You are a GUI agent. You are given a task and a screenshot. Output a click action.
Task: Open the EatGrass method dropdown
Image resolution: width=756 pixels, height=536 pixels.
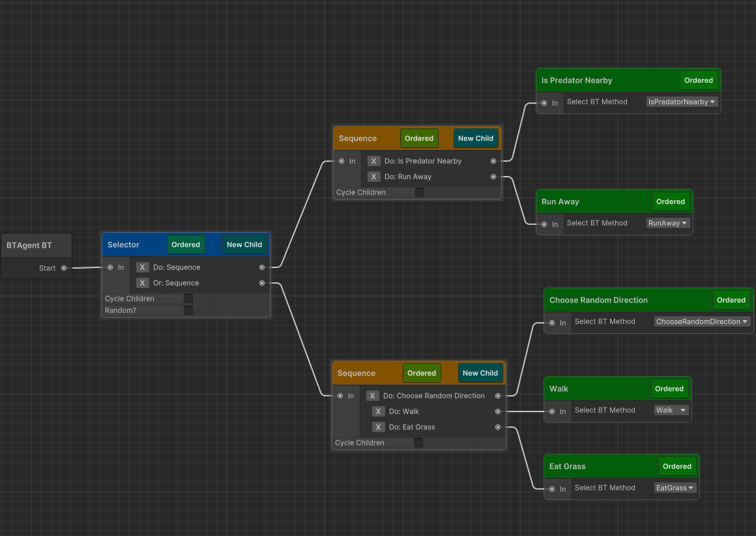675,488
